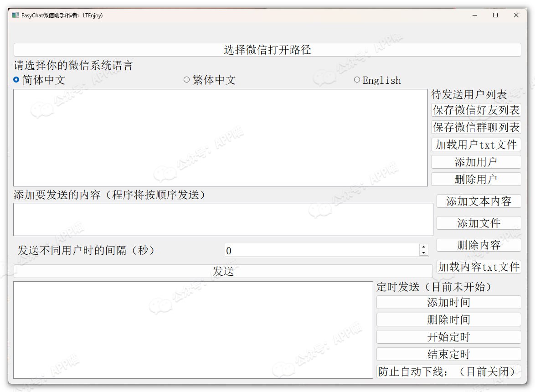This screenshot has height=392, width=535.
Task: Click 保存微信好友列表 button
Action: click(x=476, y=110)
